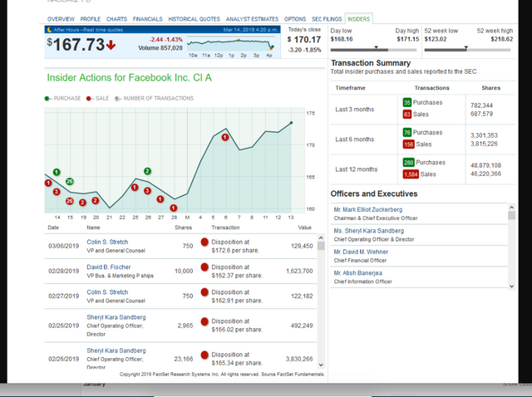Click red 63 Sales badge

(407, 115)
